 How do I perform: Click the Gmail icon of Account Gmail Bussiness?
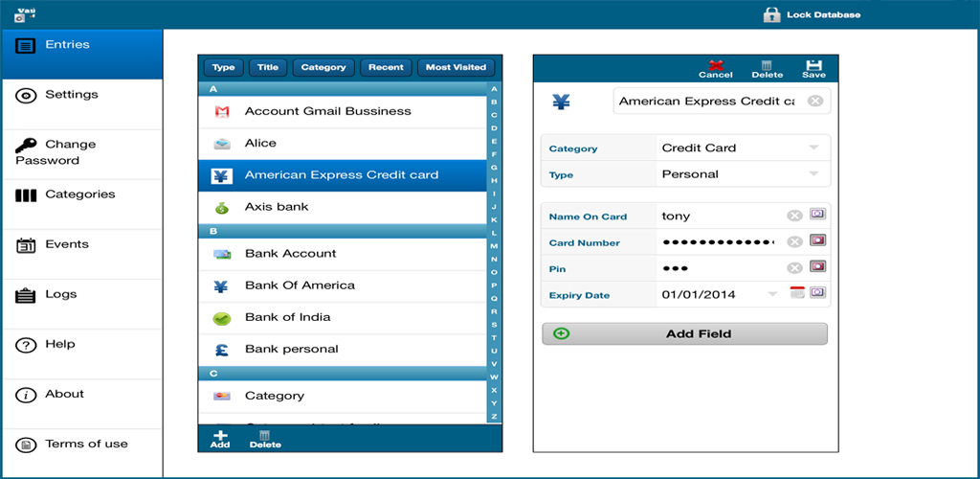[222, 112]
